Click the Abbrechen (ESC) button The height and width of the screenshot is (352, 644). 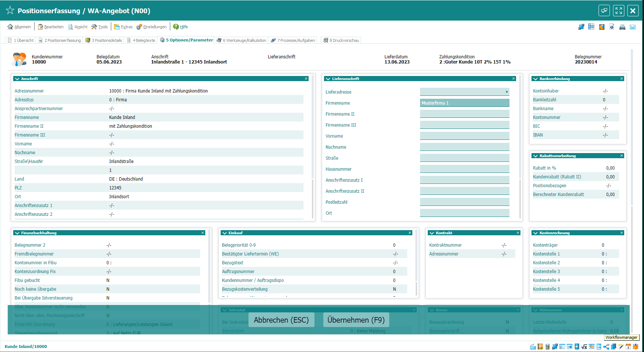pyautogui.click(x=281, y=320)
